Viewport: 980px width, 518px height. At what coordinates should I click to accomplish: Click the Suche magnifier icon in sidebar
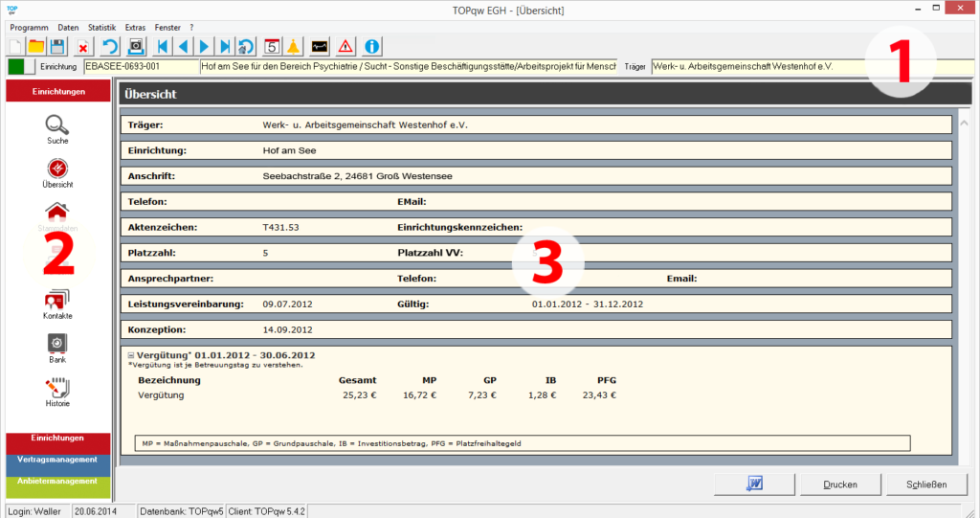(57, 125)
